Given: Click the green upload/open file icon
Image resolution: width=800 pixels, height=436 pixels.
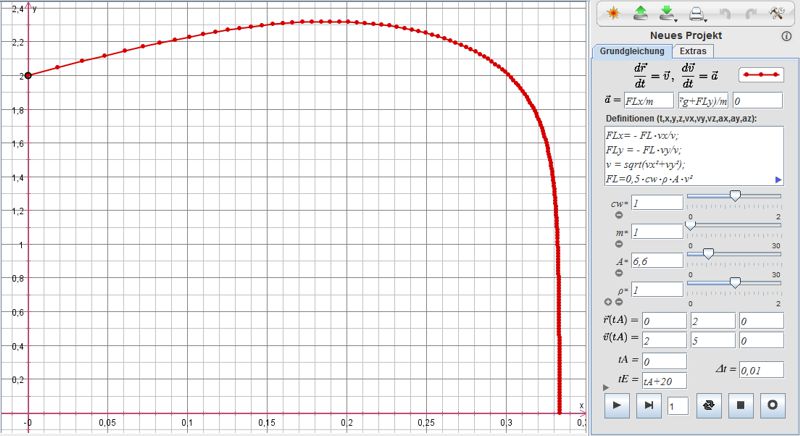Looking at the screenshot, I should click(640, 14).
